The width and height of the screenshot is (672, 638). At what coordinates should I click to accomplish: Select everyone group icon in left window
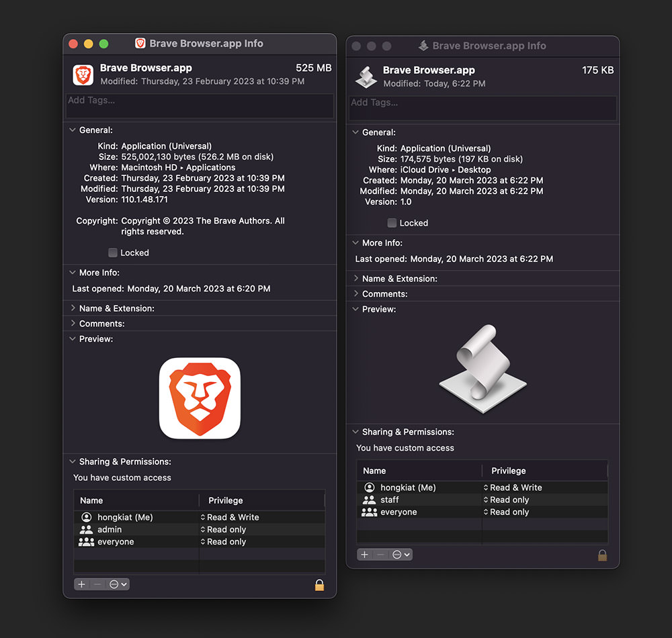(86, 542)
